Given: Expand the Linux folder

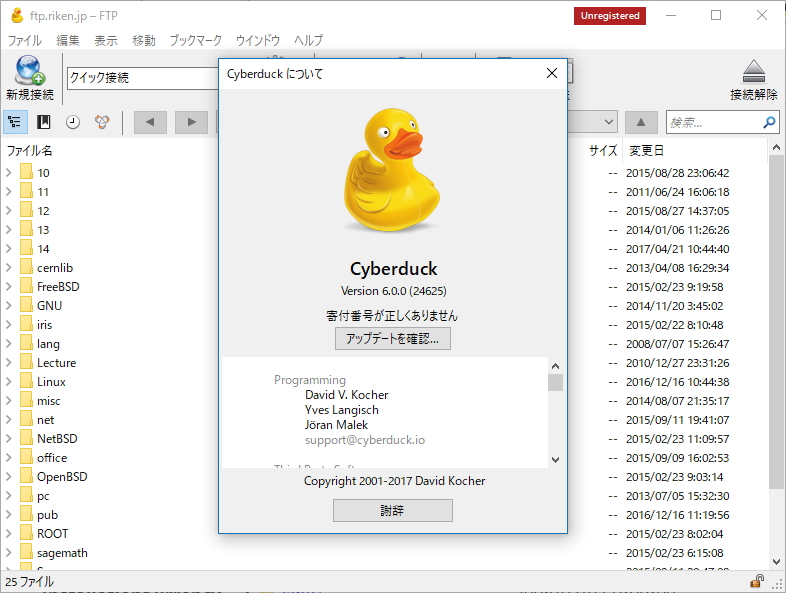Looking at the screenshot, I should 9,381.
